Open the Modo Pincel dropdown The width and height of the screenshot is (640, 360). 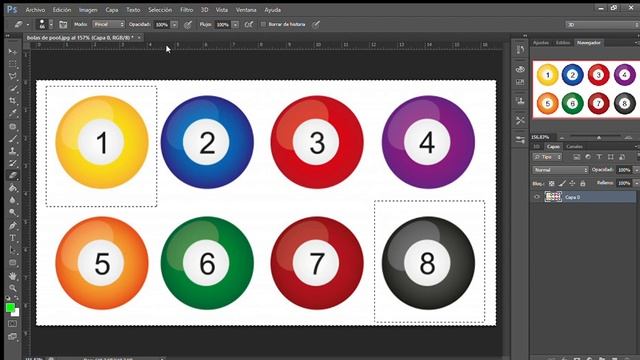click(x=108, y=24)
